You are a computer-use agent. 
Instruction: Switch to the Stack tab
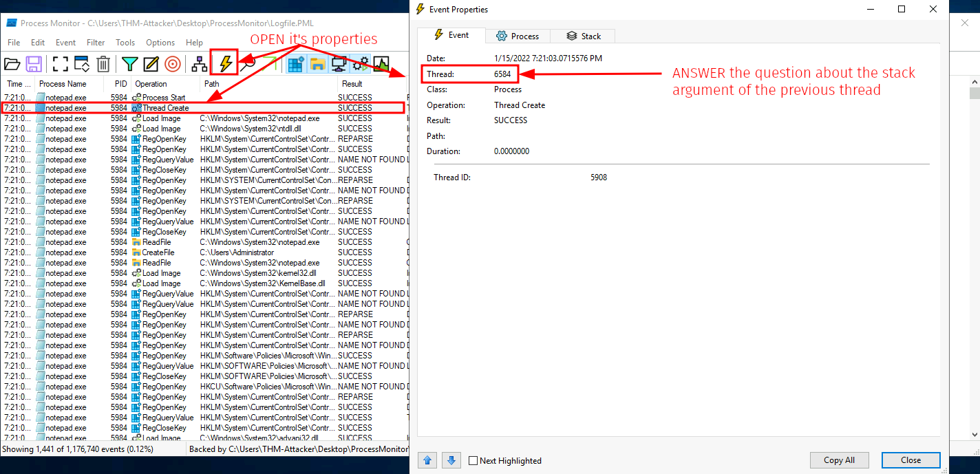584,36
